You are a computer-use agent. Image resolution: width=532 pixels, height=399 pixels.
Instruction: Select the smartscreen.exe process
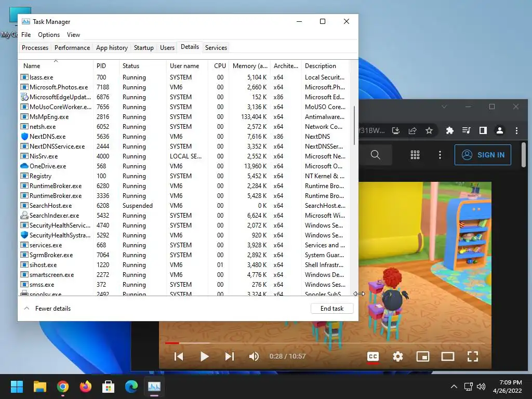click(x=185, y=275)
